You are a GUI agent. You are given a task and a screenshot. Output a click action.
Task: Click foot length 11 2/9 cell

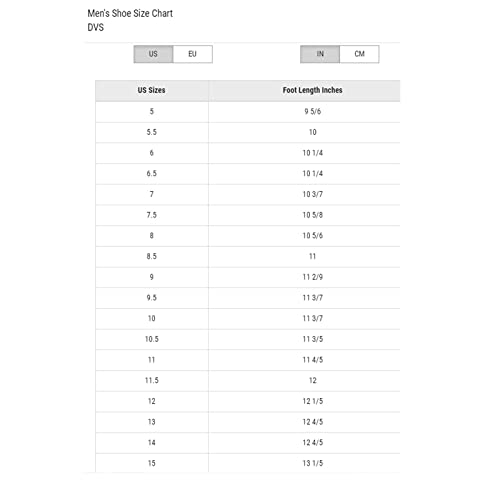(312, 277)
